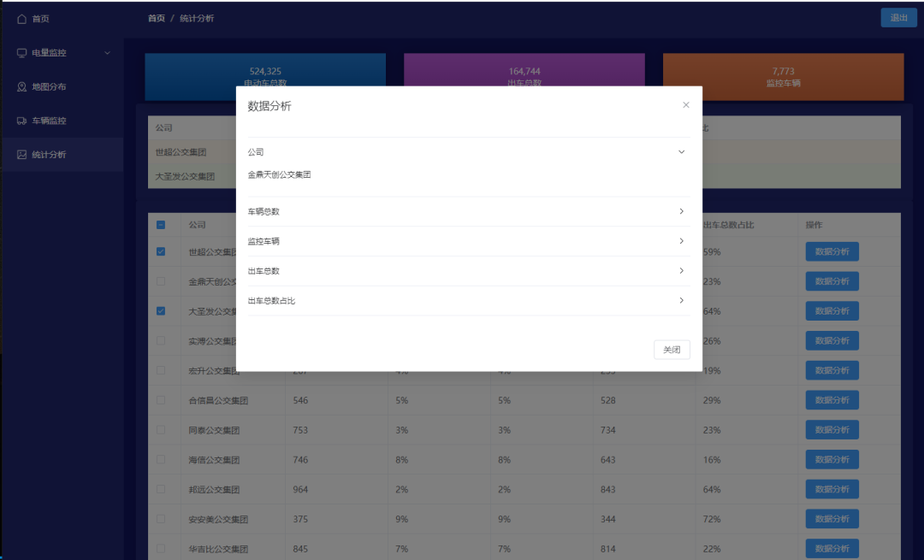The height and width of the screenshot is (560, 924).
Task: Click 金鼎天创公交集团 text in dialog
Action: pos(279,175)
